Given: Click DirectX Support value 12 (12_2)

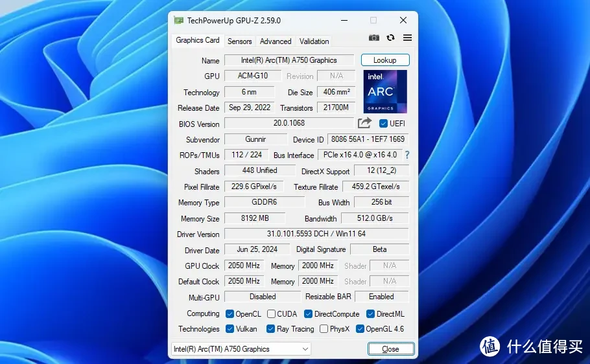Looking at the screenshot, I should coord(381,170).
